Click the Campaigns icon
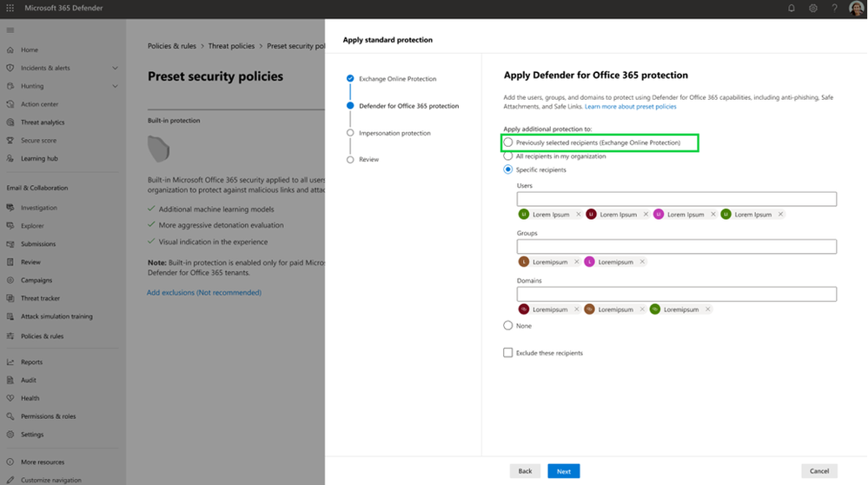The width and height of the screenshot is (868, 485). click(10, 280)
